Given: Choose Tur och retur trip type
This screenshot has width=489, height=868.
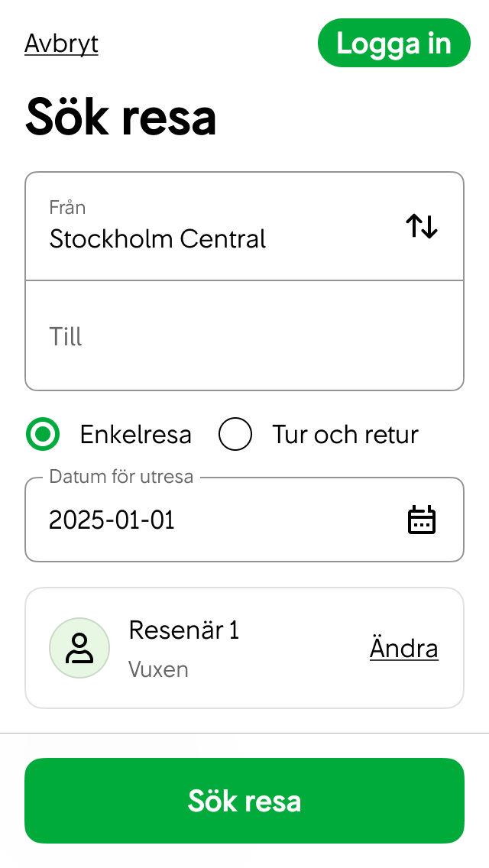Looking at the screenshot, I should pos(235,433).
